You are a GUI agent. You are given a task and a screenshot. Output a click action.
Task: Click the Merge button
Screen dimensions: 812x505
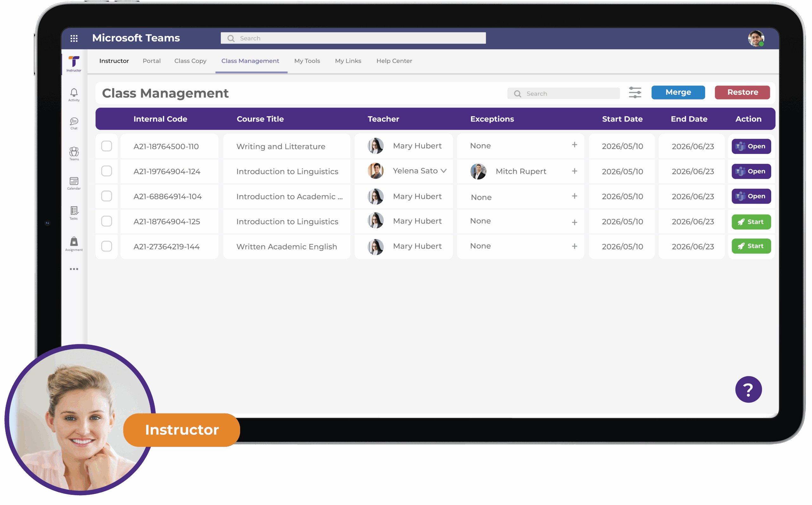coord(678,92)
